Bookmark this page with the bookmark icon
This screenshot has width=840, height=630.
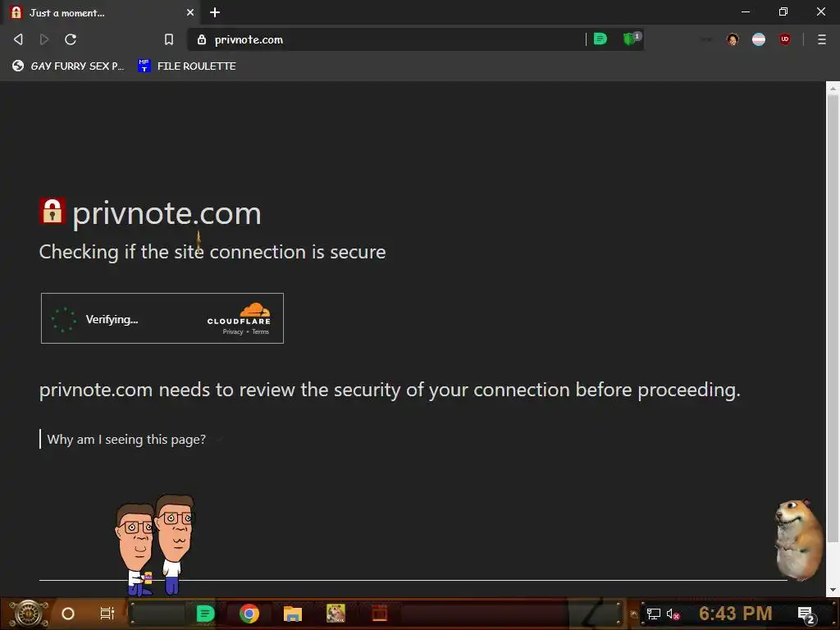point(169,39)
